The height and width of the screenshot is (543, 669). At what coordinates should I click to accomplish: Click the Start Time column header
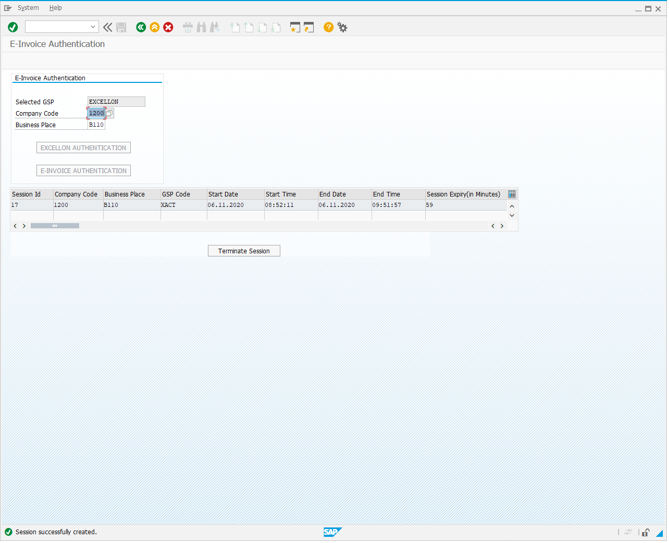(x=291, y=194)
